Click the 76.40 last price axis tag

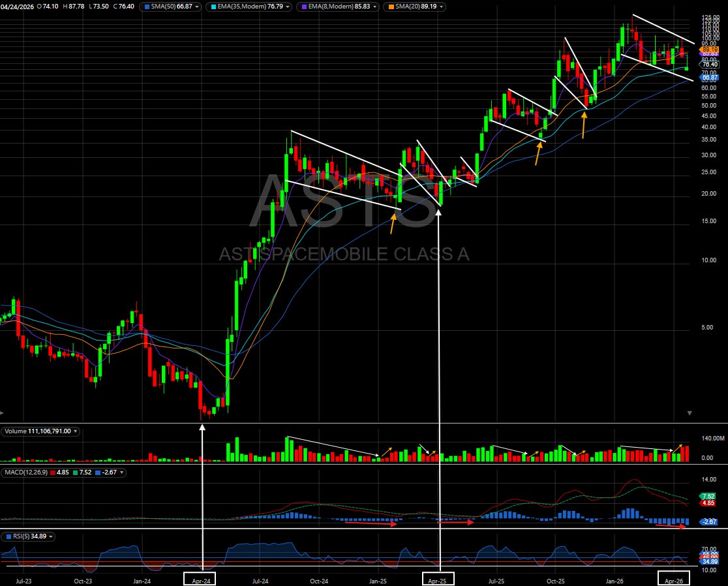click(x=710, y=65)
